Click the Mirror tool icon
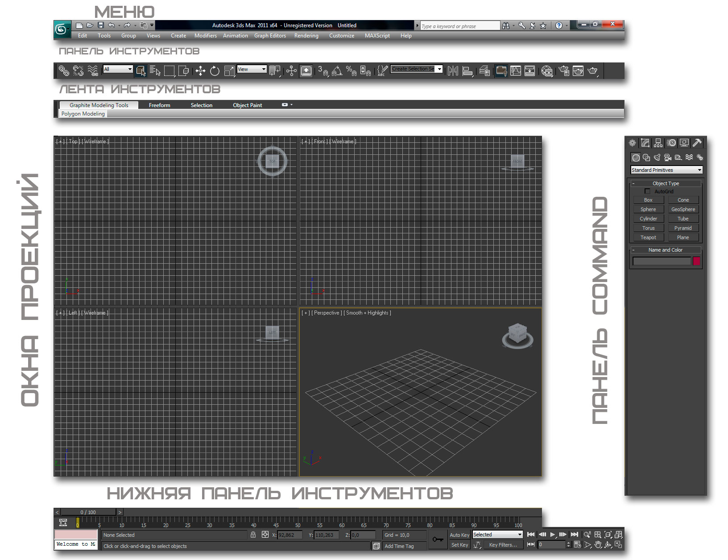 (453, 71)
